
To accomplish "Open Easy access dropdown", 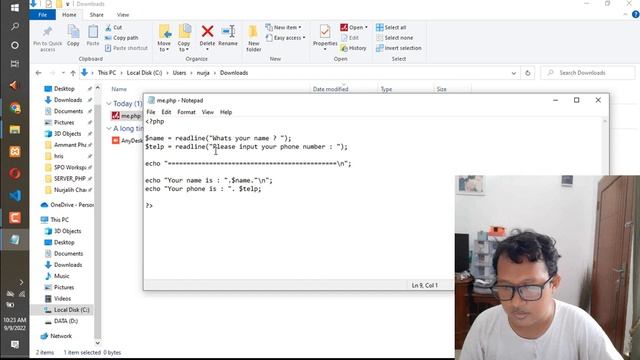I will (285, 38).
